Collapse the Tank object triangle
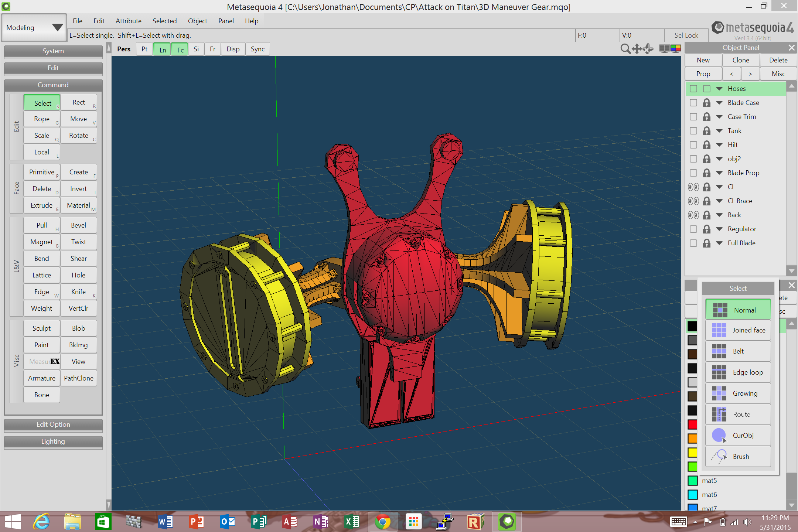This screenshot has width=798, height=532. pyautogui.click(x=719, y=131)
